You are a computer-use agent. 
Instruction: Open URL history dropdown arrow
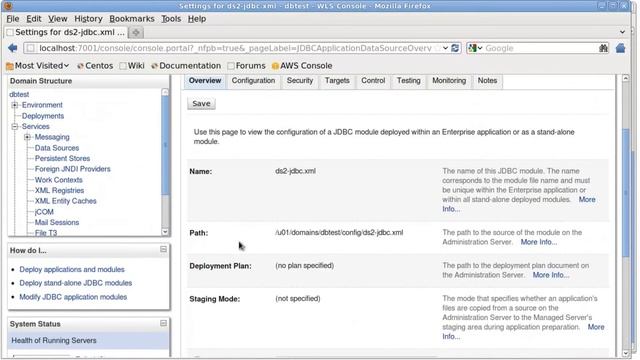(445, 48)
